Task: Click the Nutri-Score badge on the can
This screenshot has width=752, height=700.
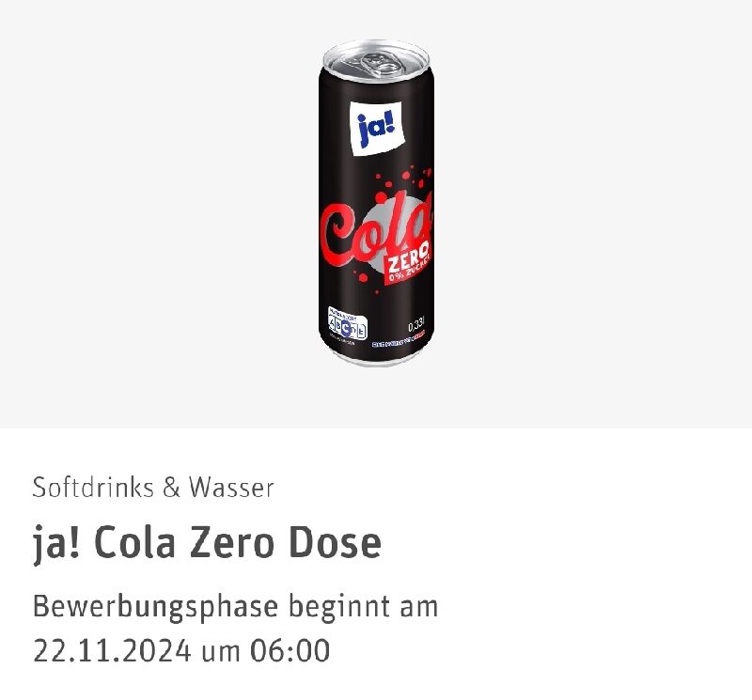Action: click(347, 323)
